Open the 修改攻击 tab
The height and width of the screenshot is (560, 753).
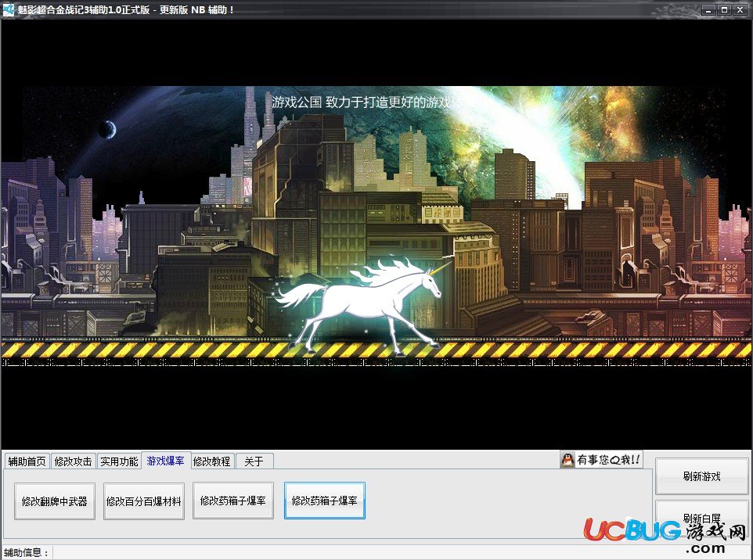click(73, 461)
